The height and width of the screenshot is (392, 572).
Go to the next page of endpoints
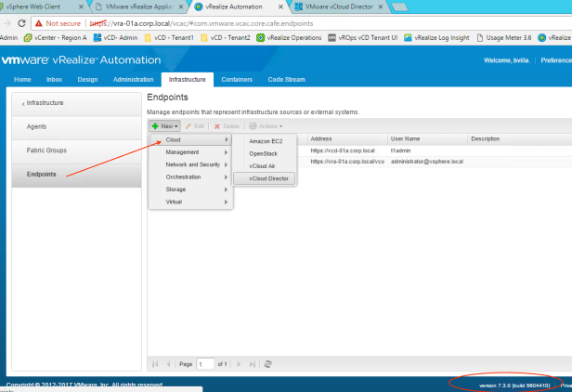239,365
